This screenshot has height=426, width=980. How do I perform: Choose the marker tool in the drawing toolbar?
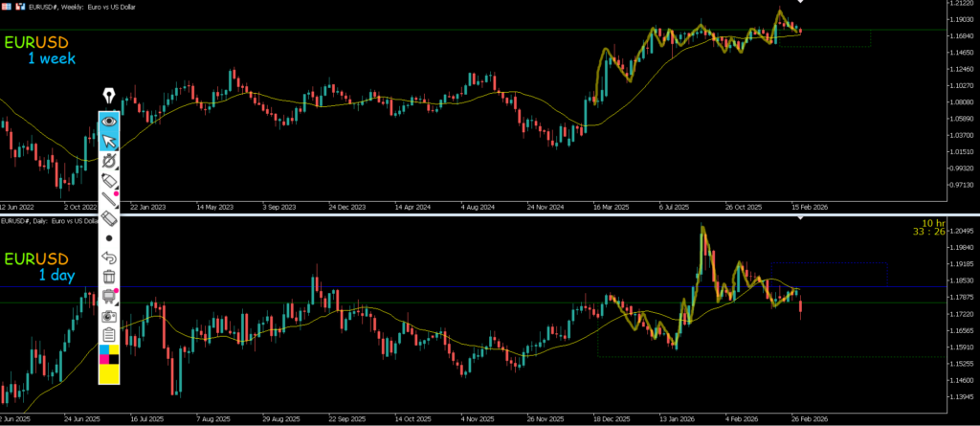tap(109, 180)
